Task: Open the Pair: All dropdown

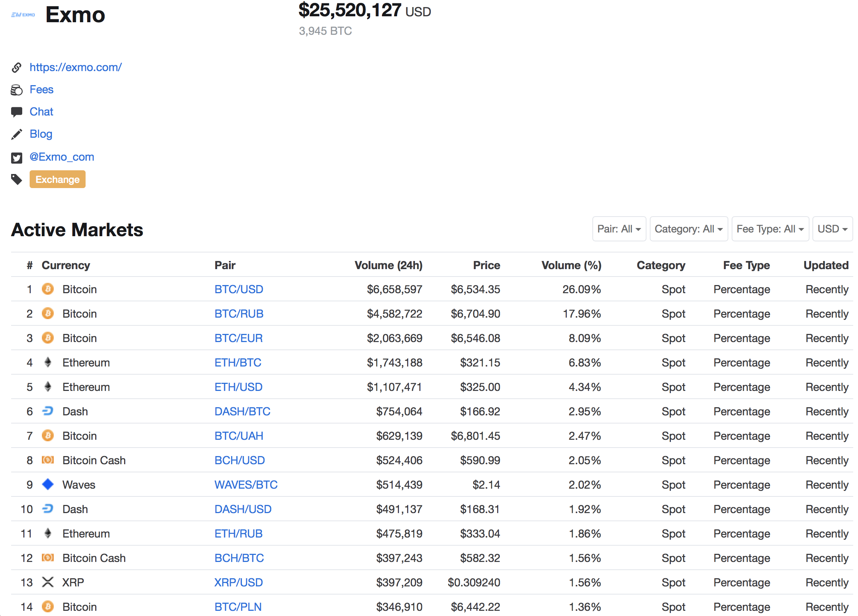Action: click(x=619, y=229)
